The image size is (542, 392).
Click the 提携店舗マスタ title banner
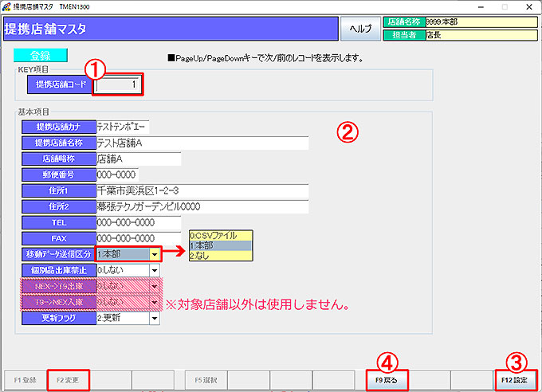click(171, 29)
